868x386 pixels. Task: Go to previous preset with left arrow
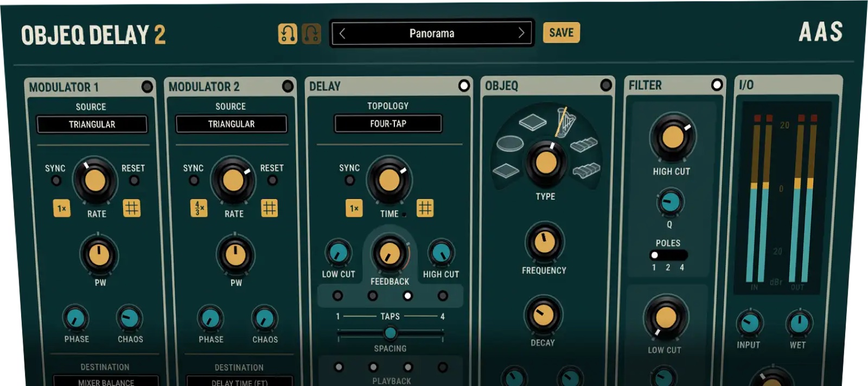(342, 33)
